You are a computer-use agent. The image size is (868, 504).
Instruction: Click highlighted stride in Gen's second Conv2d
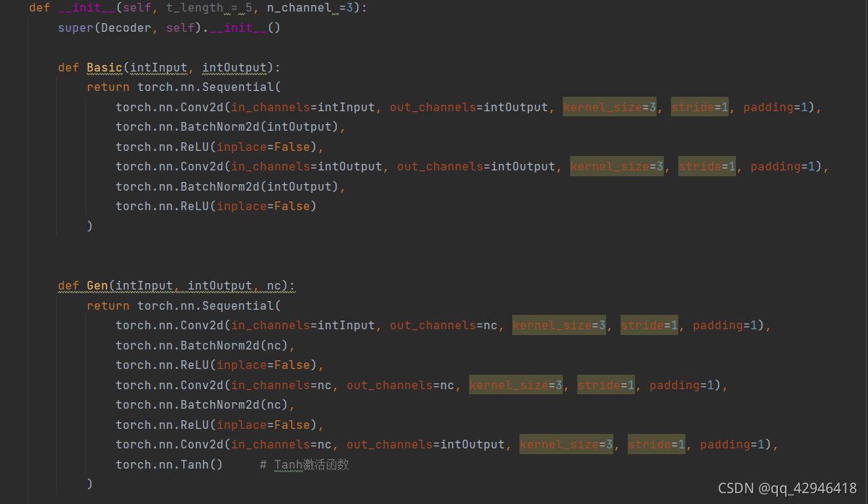606,385
